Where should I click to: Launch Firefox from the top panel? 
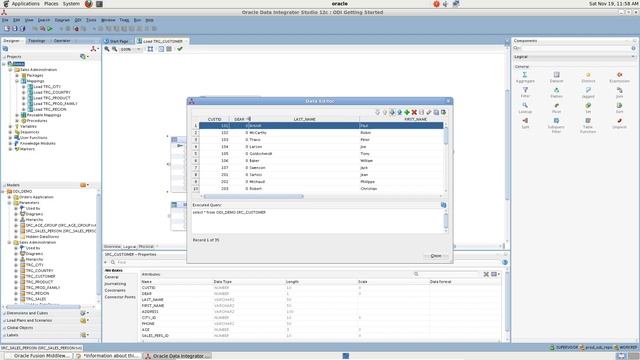[x=89, y=4]
